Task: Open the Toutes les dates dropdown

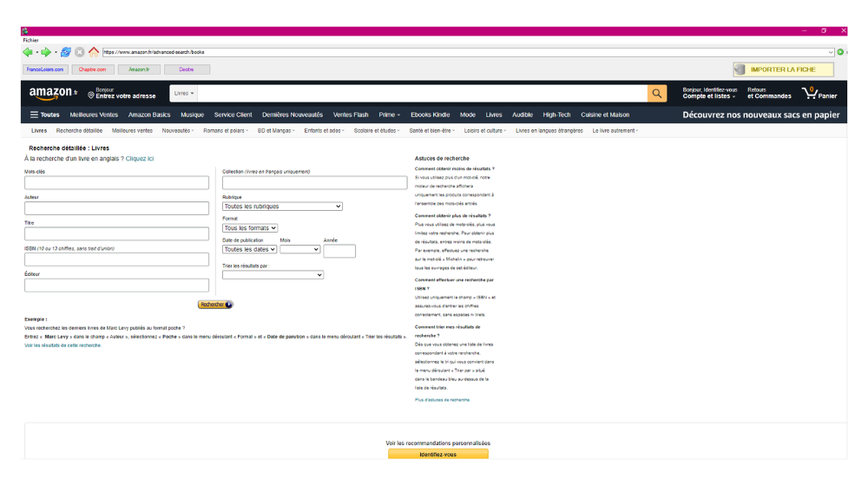Action: tap(249, 250)
